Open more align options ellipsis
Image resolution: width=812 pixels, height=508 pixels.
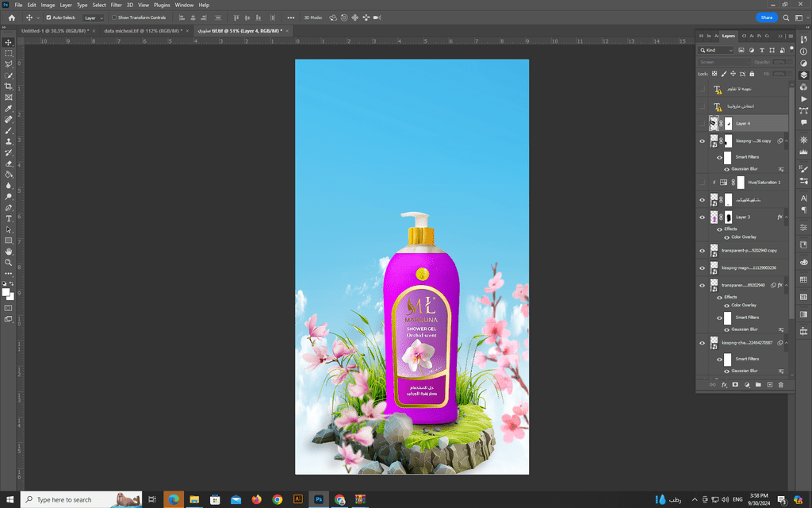(291, 17)
